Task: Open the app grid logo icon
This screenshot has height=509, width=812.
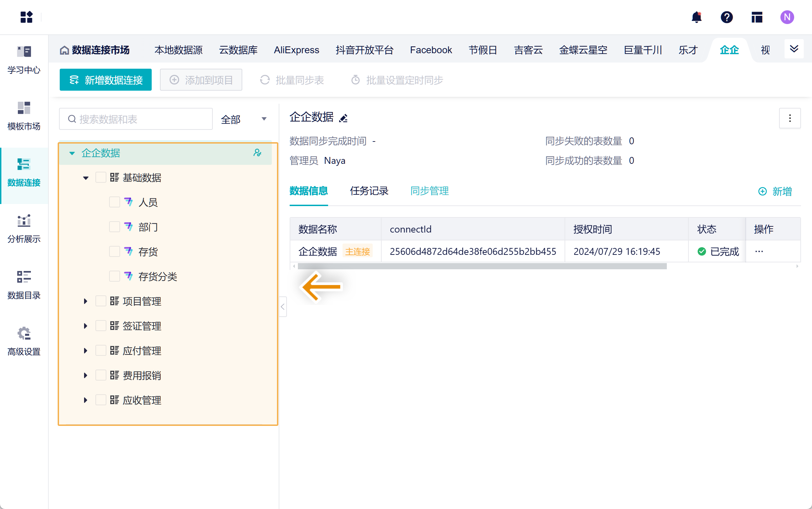Action: 26,17
